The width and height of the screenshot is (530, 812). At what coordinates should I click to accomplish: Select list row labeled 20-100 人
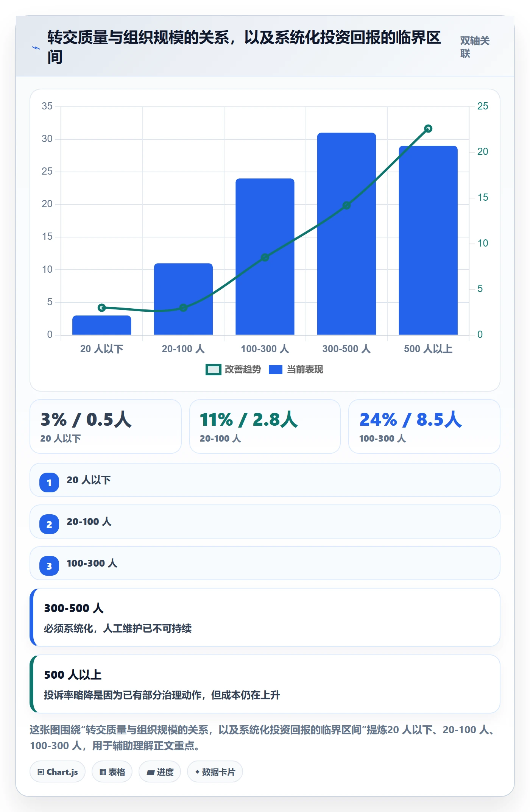coord(265,522)
